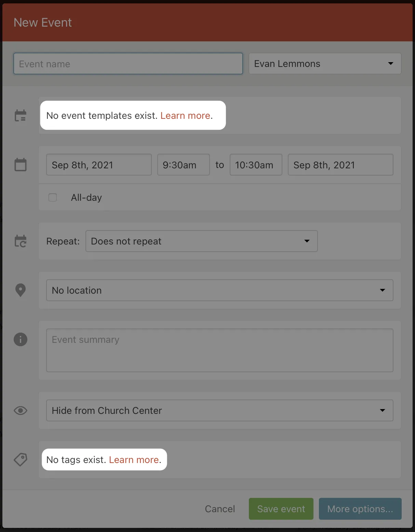Open the Hide from Church Center dropdown
This screenshot has height=532, width=415.
pos(219,410)
